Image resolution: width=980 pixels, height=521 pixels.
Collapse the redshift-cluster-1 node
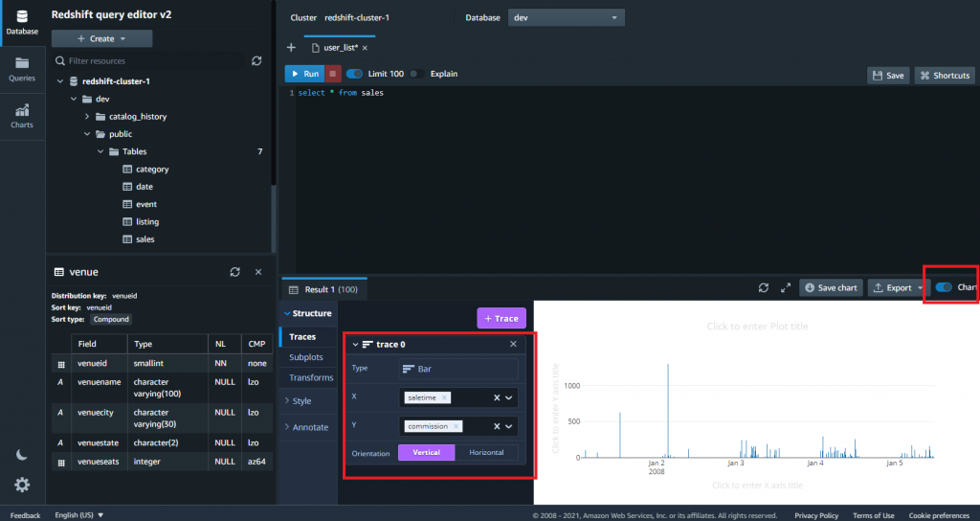60,81
